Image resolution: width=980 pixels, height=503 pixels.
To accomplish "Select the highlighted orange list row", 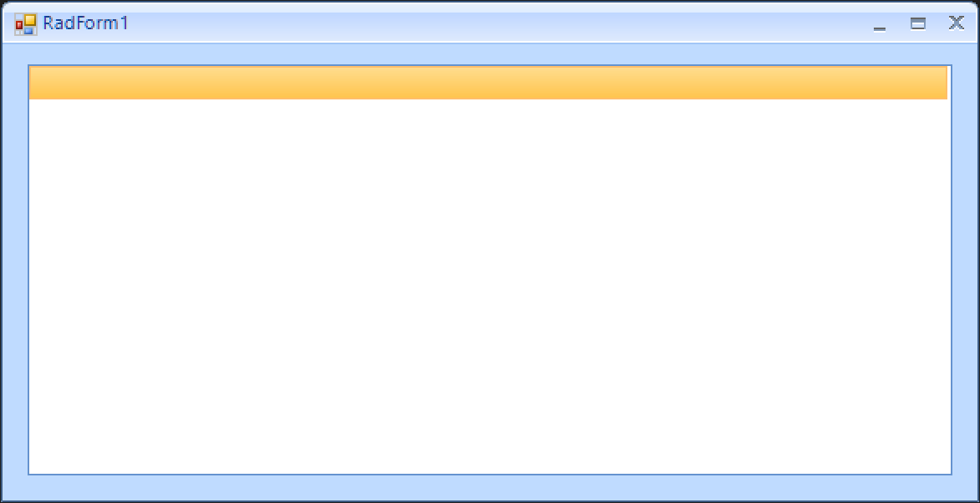I will click(x=488, y=83).
